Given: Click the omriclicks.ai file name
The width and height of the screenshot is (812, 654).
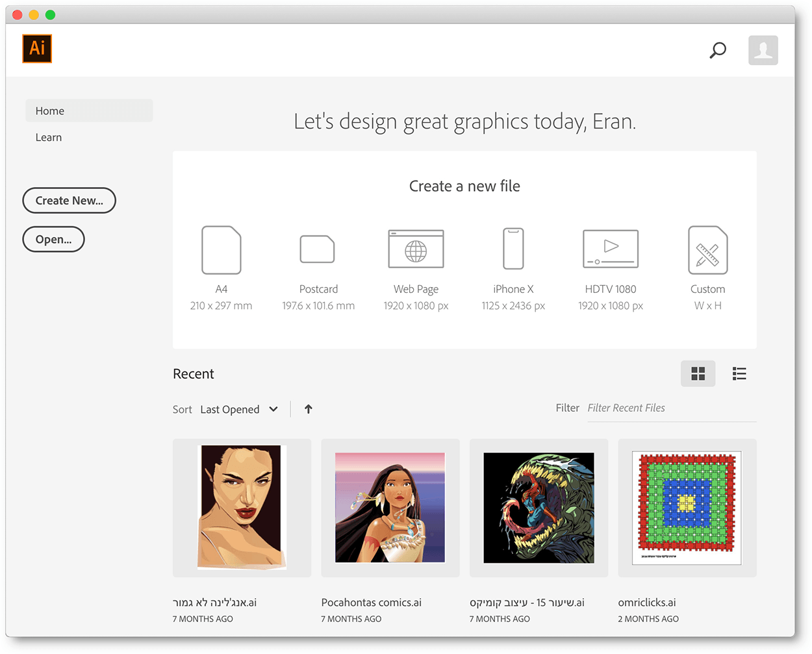Looking at the screenshot, I should pos(647,603).
